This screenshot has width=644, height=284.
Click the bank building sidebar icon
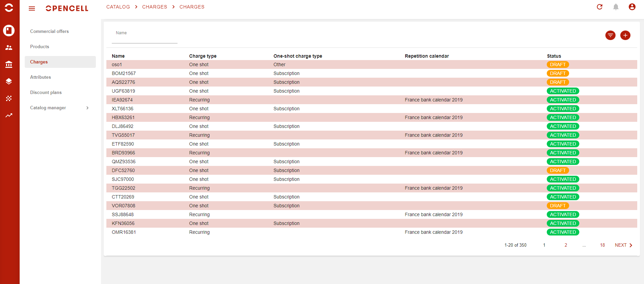(9, 64)
